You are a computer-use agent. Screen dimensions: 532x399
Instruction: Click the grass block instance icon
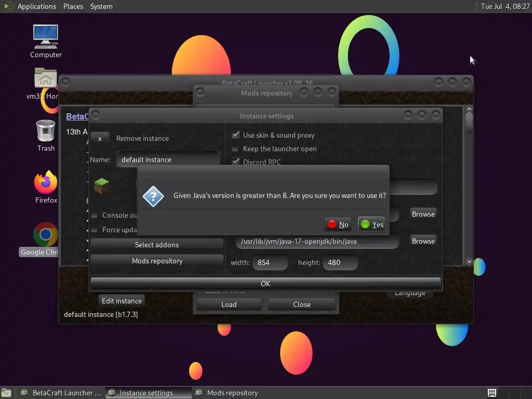coord(101,185)
